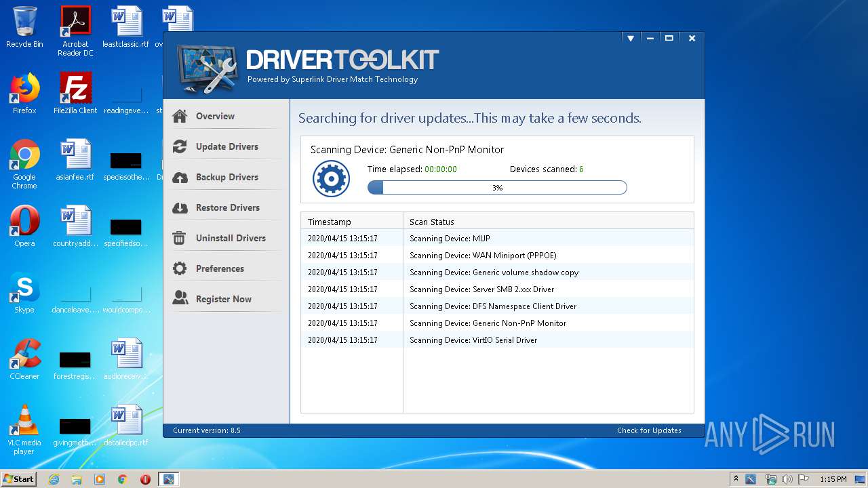The height and width of the screenshot is (488, 868).
Task: Click the Restore Drivers download icon
Action: coord(180,208)
